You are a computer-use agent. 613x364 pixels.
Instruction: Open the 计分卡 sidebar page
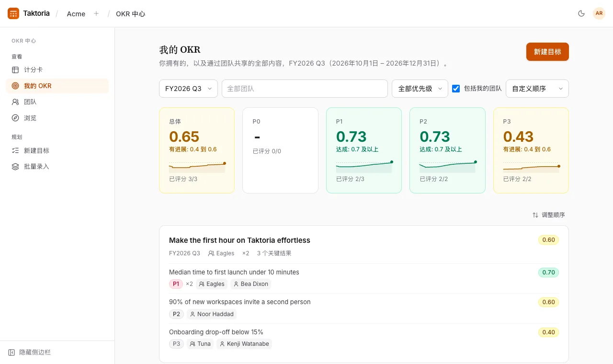point(57,70)
